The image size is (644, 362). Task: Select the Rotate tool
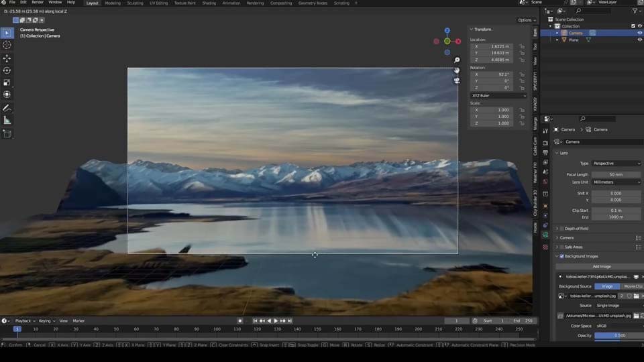(x=7, y=70)
